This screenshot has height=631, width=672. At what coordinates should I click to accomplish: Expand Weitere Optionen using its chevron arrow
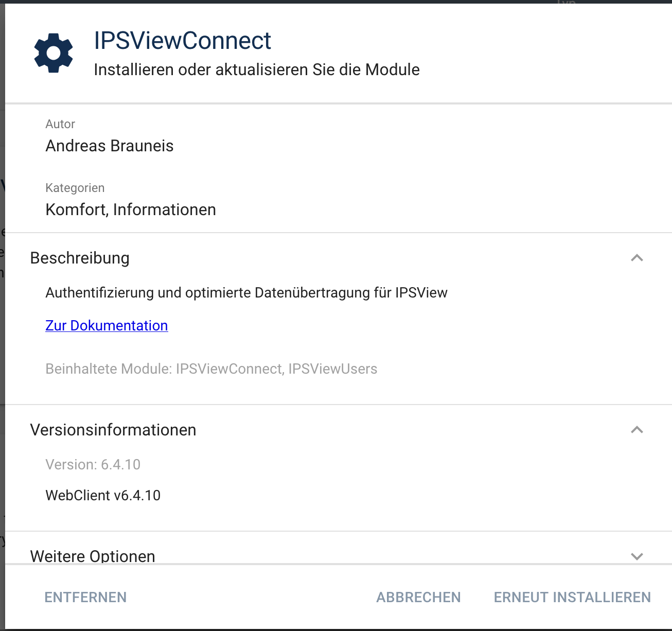click(636, 556)
